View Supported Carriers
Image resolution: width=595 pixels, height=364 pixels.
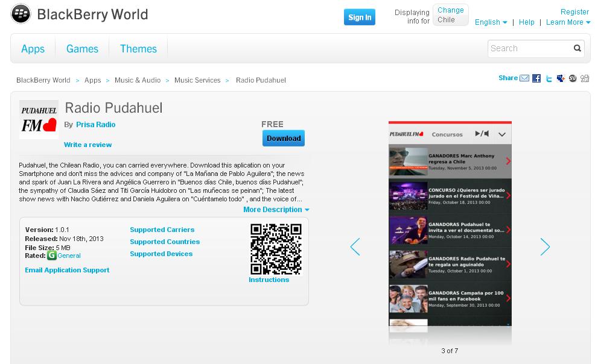162,230
